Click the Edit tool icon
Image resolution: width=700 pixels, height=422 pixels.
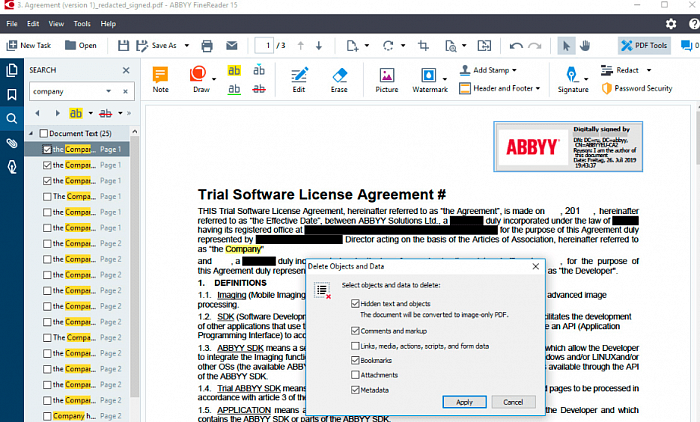click(298, 79)
